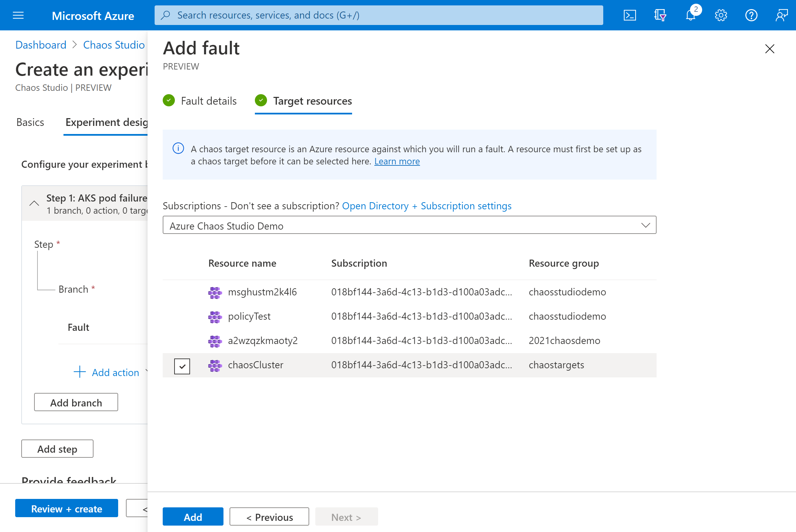Click the Open Directory + Subscription settings link

click(427, 206)
